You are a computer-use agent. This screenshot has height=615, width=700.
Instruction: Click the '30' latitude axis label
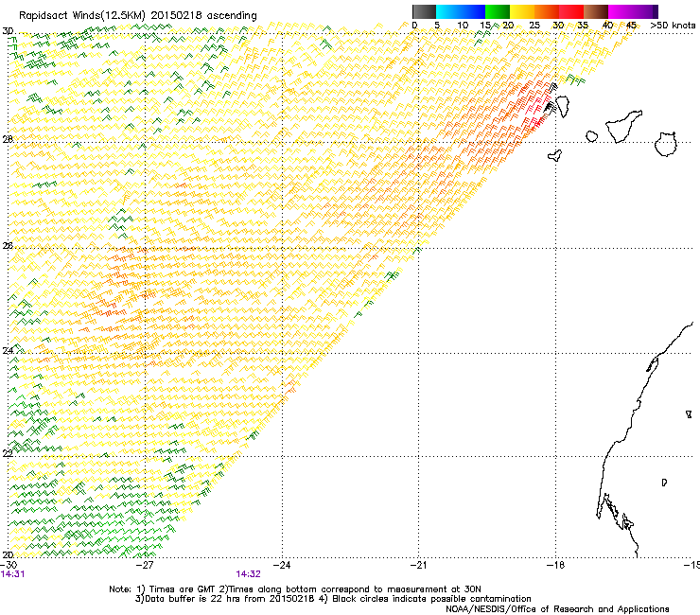click(x=8, y=31)
